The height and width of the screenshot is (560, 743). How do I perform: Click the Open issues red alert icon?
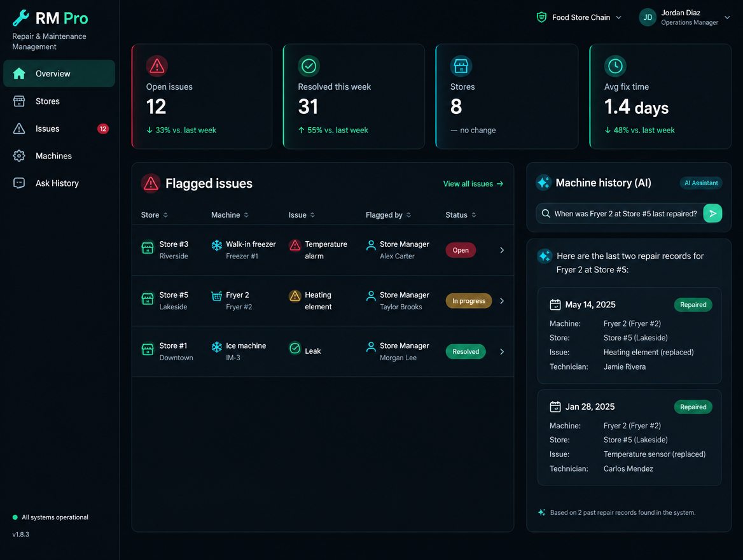click(x=157, y=66)
